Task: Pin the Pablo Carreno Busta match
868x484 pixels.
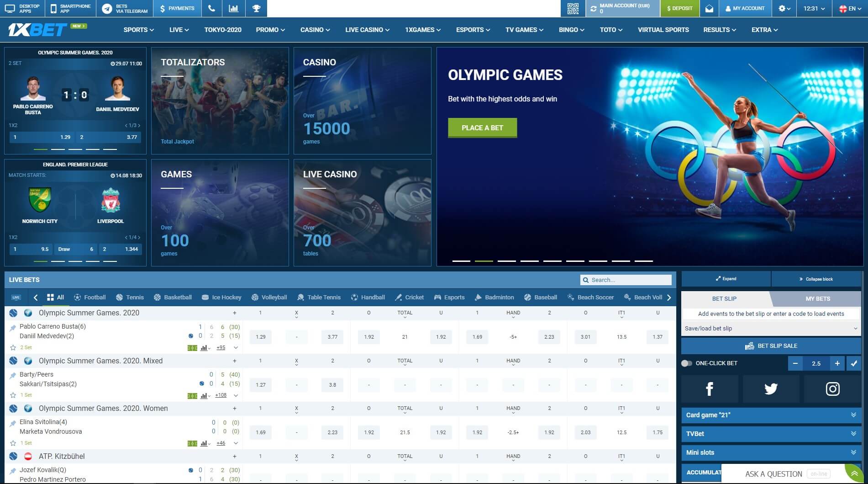Action: [x=13, y=327]
